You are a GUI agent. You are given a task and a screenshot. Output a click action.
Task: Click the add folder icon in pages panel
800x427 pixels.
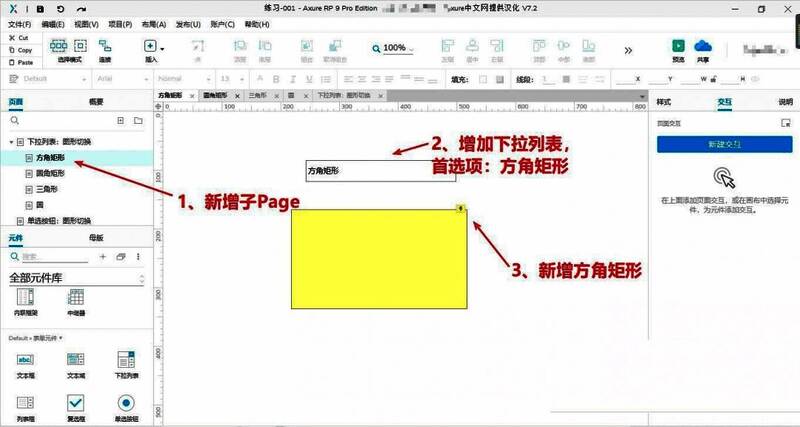[x=138, y=121]
